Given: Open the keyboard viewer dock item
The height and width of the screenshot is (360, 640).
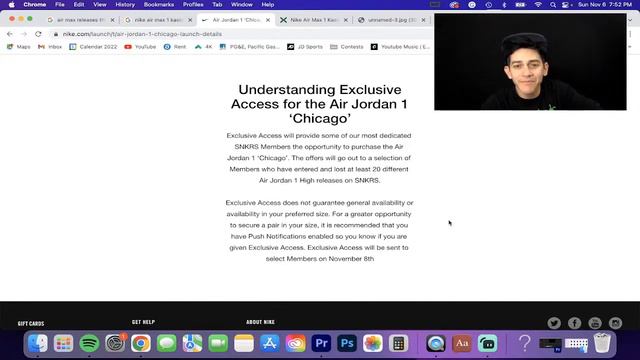Looking at the screenshot, I should [x=576, y=344].
